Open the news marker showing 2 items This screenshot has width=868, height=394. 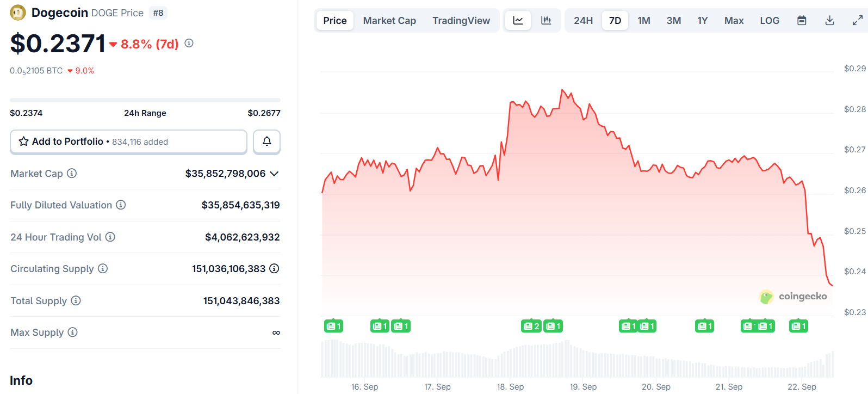pos(531,326)
